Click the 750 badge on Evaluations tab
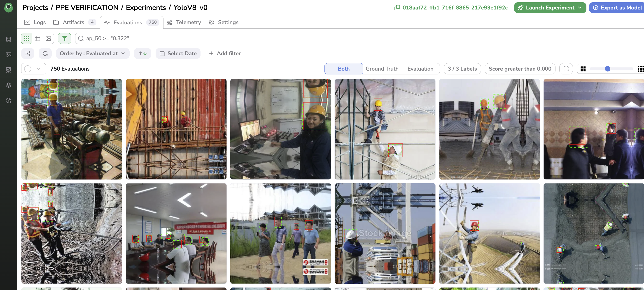644x290 pixels. (x=153, y=22)
